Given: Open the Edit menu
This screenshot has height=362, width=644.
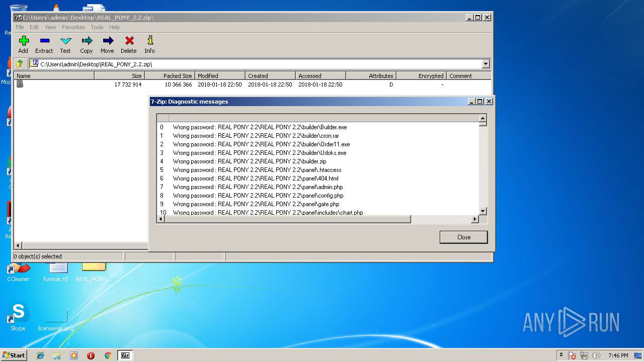Looking at the screenshot, I should pyautogui.click(x=34, y=27).
